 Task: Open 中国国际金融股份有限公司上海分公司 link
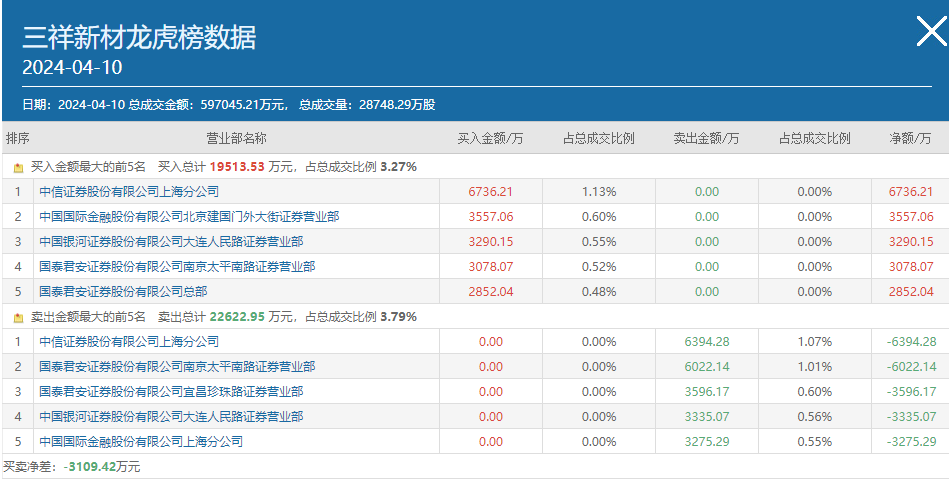click(x=141, y=441)
